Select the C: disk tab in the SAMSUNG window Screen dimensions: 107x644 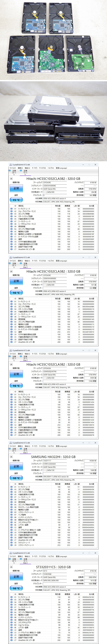pyautogui.click(x=14, y=451)
